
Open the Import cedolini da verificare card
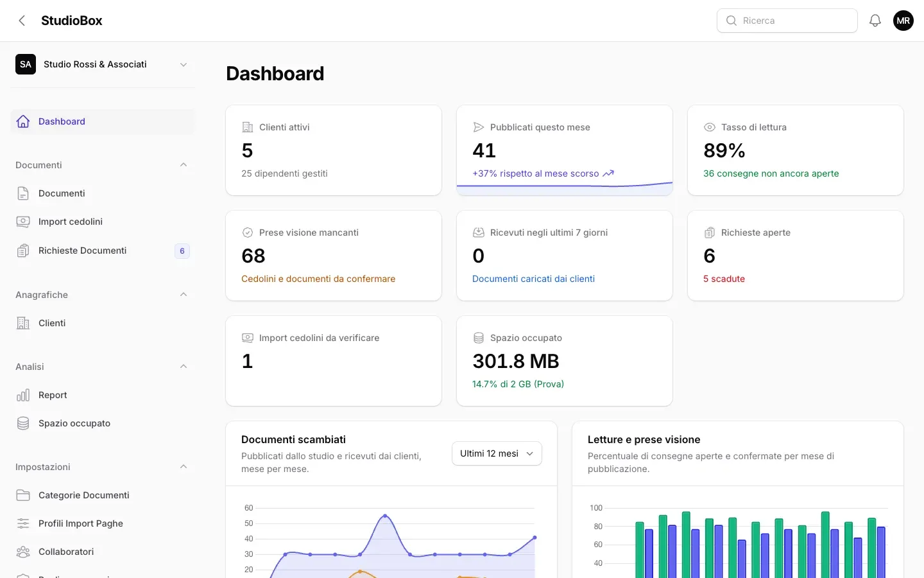coord(334,361)
